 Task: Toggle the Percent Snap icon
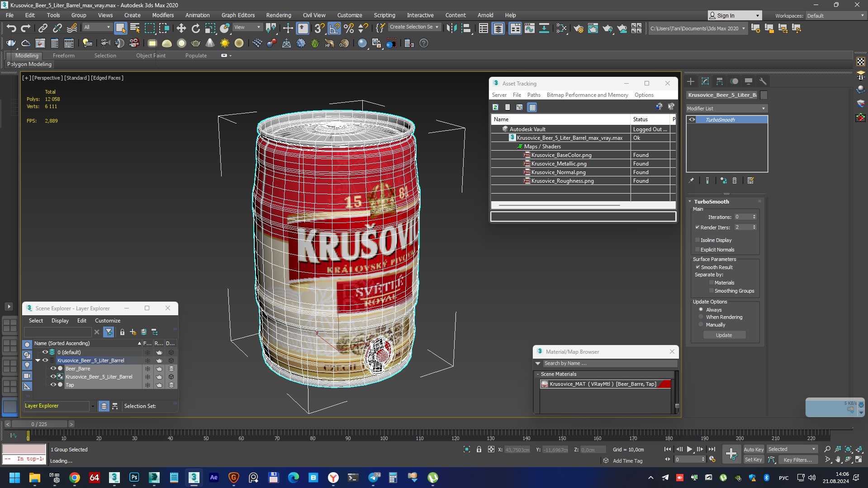coord(349,28)
